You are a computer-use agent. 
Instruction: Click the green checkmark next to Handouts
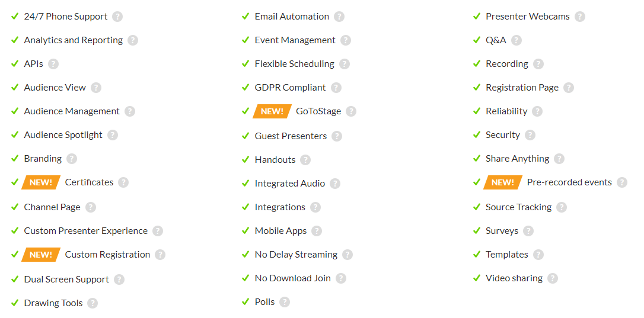pyautogui.click(x=246, y=159)
